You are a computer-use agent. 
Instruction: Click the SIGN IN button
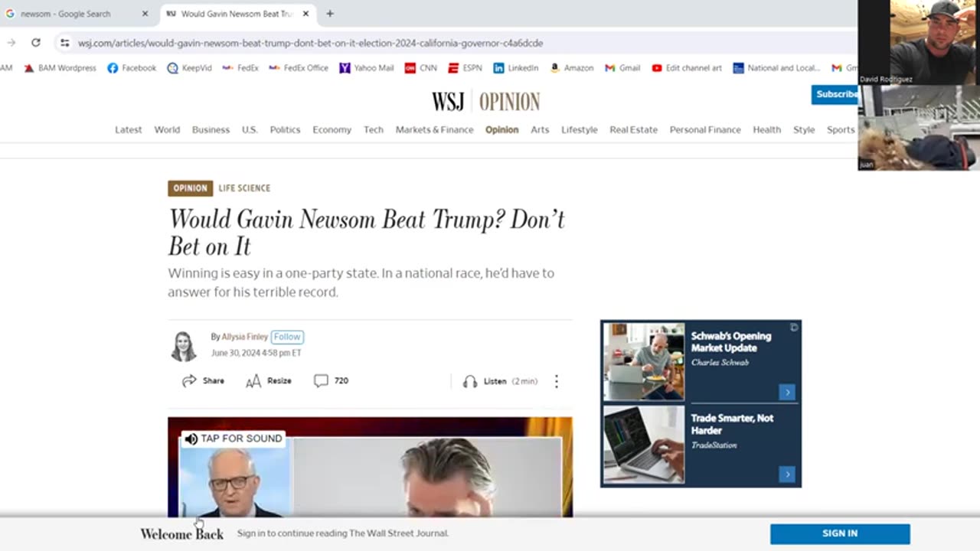(x=840, y=533)
